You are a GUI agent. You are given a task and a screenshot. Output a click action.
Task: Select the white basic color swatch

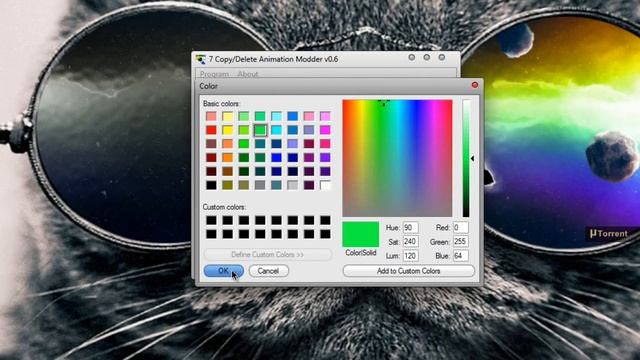point(325,185)
